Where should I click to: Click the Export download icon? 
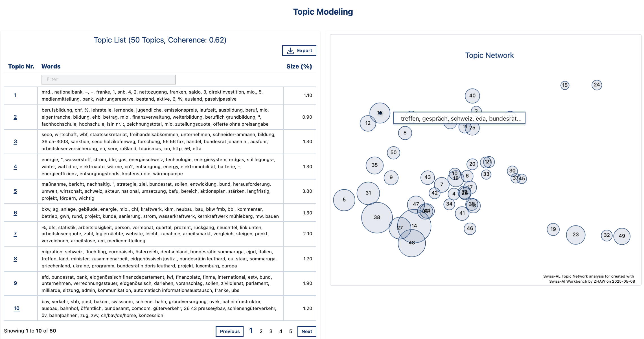coord(290,50)
